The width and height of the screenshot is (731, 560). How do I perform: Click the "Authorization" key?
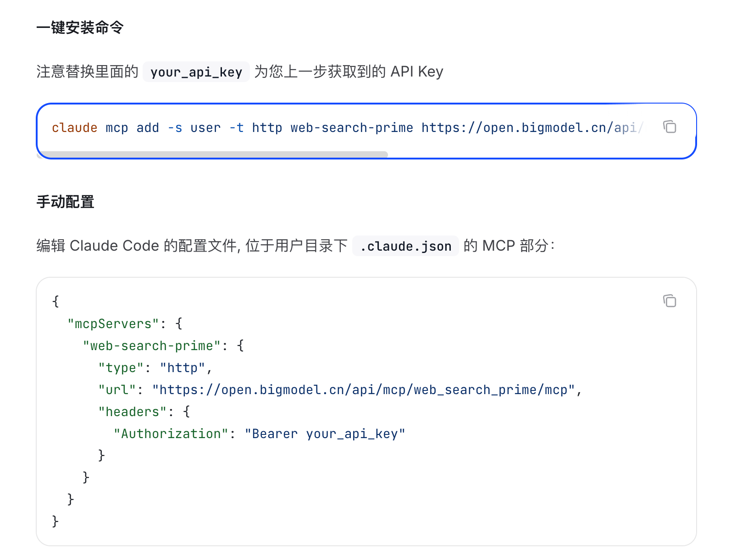(171, 434)
